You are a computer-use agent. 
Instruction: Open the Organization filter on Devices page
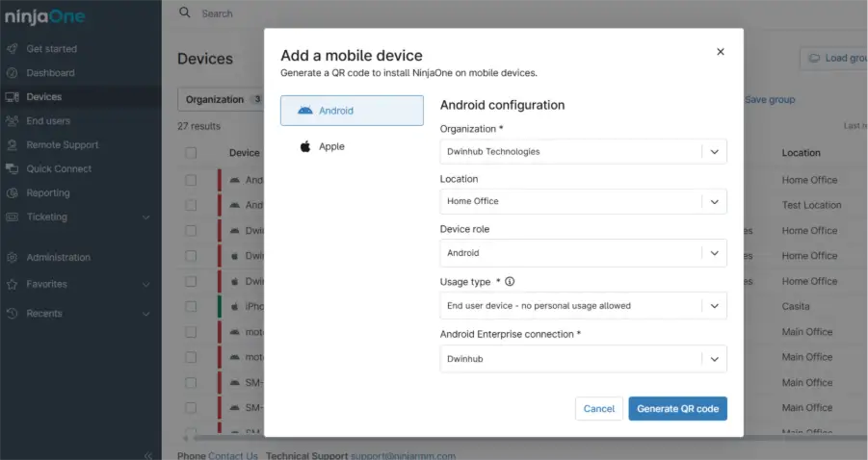(221, 99)
